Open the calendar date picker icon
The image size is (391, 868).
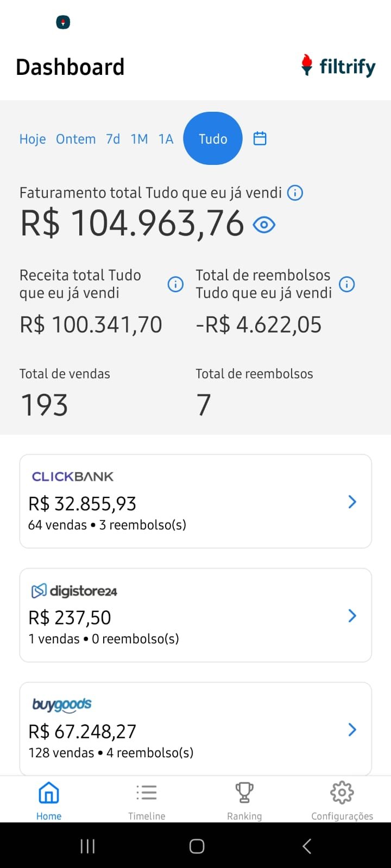(x=260, y=138)
